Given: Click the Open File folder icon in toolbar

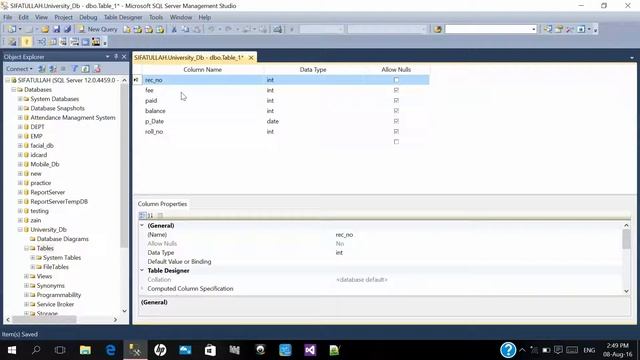Looking at the screenshot, I should [45, 29].
